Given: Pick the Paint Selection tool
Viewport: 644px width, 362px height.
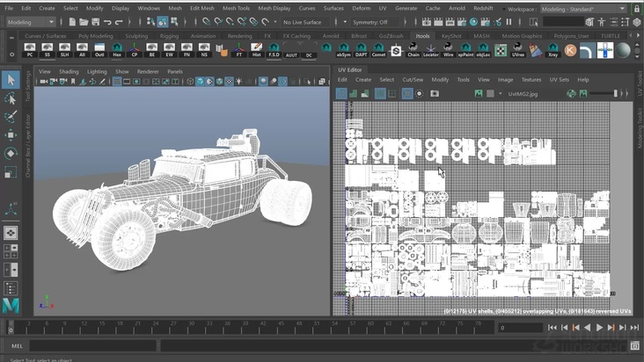Looking at the screenshot, I should point(11,116).
